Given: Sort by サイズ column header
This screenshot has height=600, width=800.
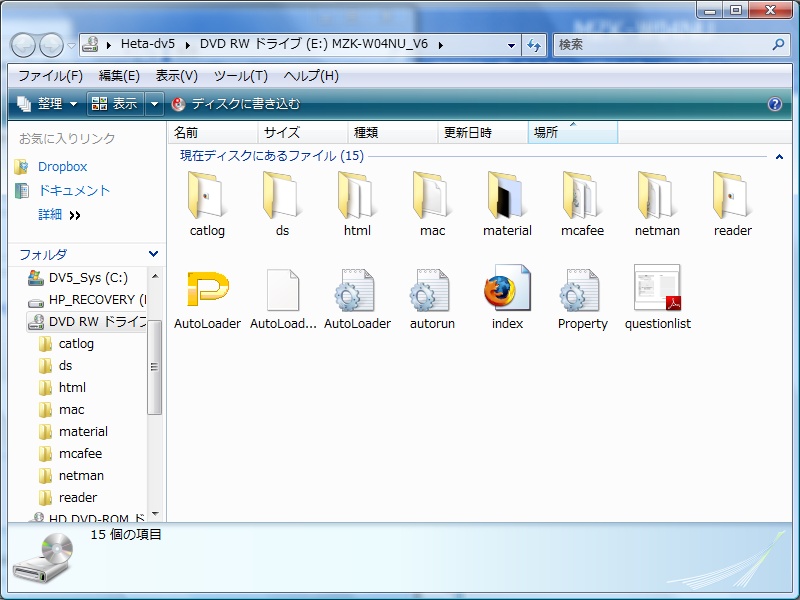Looking at the screenshot, I should coord(303,133).
